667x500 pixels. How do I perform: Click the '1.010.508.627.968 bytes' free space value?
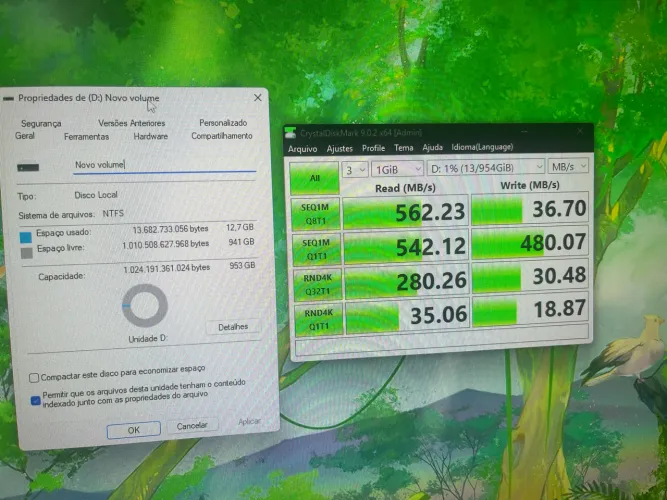(165, 245)
